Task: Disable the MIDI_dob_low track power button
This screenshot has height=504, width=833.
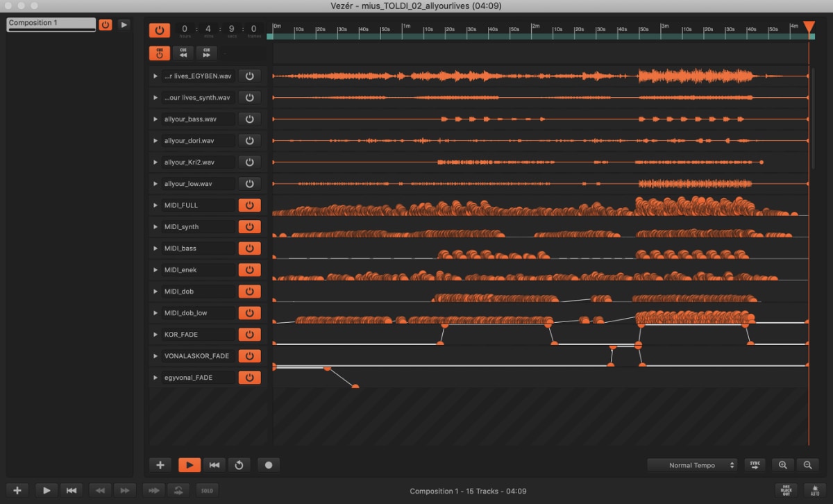Action: [249, 312]
